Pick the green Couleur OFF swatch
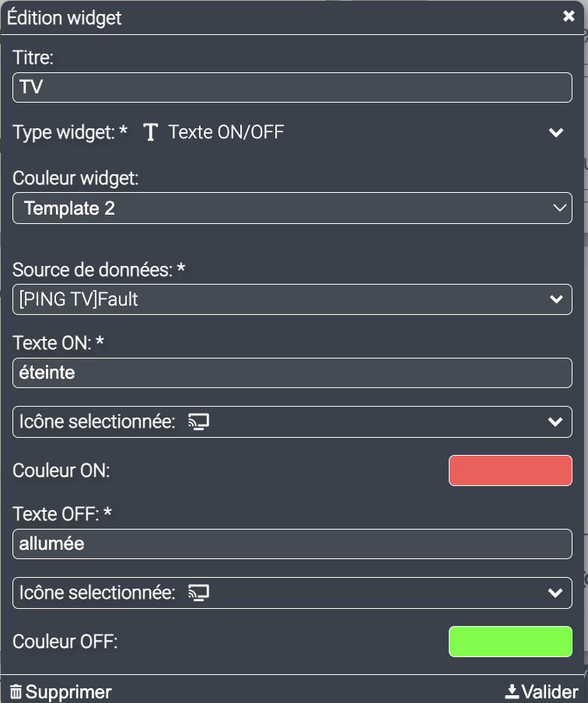588x703 pixels. click(510, 642)
